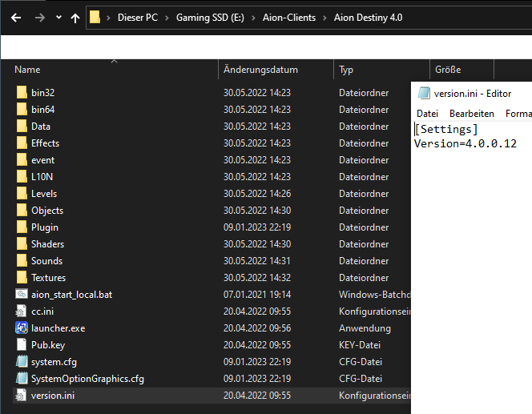Viewport: 532px width, 414px height.
Task: Select the Data folder icon
Action: click(x=22, y=127)
